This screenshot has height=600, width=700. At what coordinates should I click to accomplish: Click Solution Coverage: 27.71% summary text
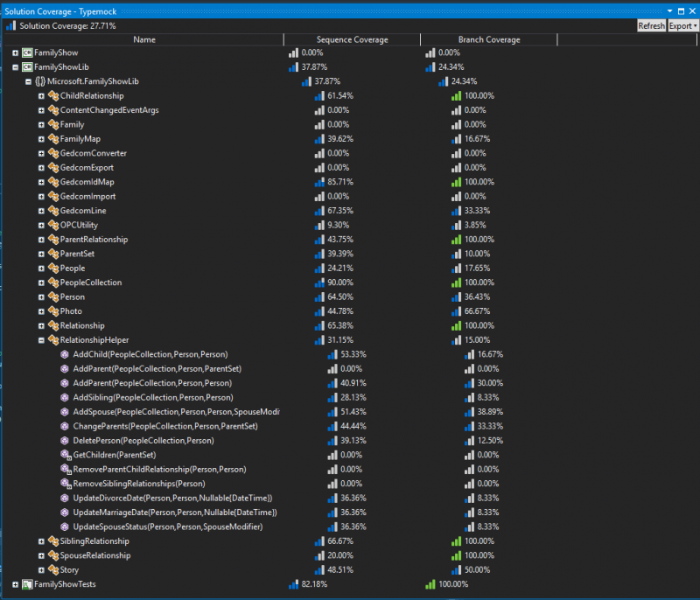(x=67, y=26)
